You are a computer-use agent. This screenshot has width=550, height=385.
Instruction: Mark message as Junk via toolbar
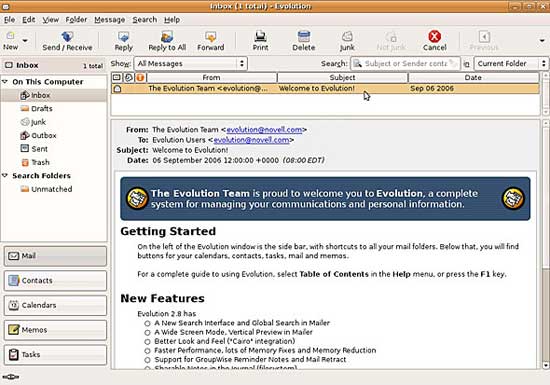pyautogui.click(x=347, y=41)
